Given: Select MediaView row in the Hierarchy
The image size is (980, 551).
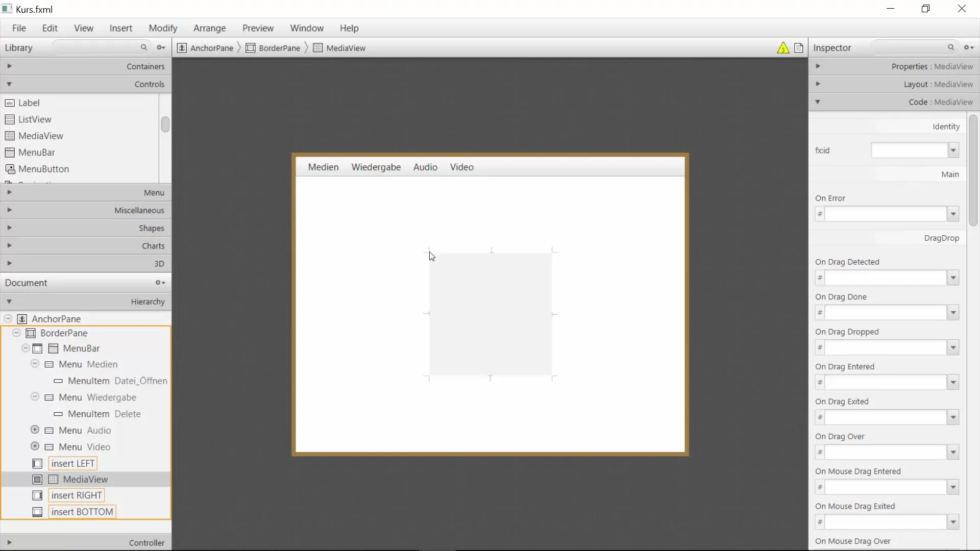Looking at the screenshot, I should 86,480.
